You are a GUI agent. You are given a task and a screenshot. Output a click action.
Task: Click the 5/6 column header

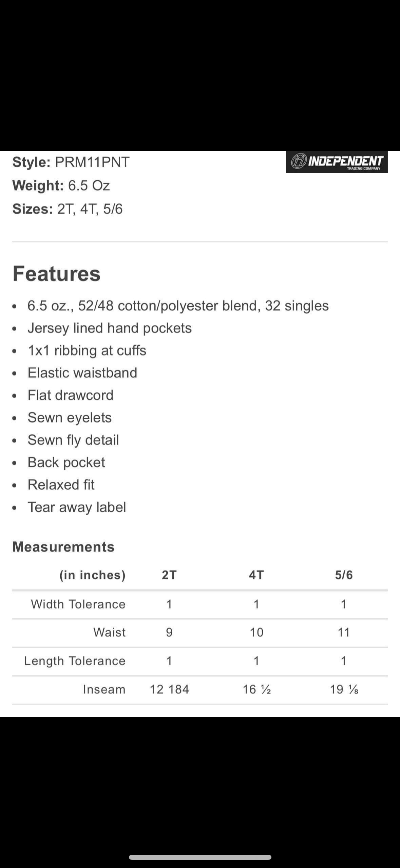coord(344,575)
